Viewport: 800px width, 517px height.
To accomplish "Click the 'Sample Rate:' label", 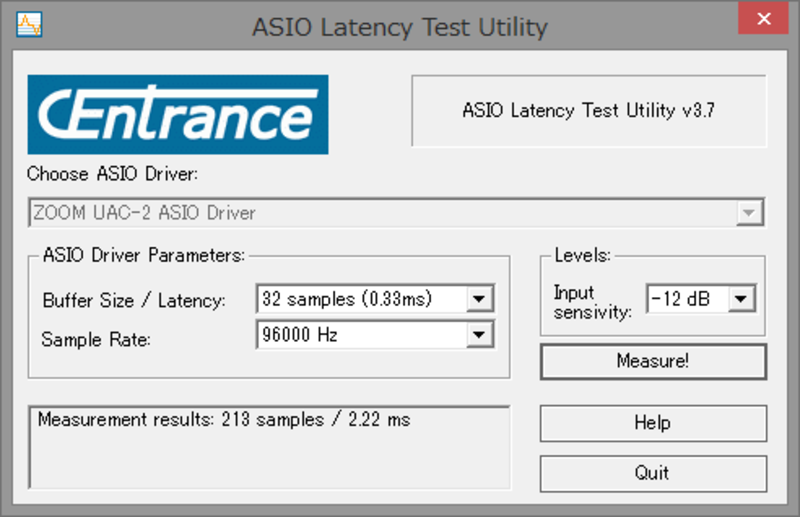I will 96,339.
